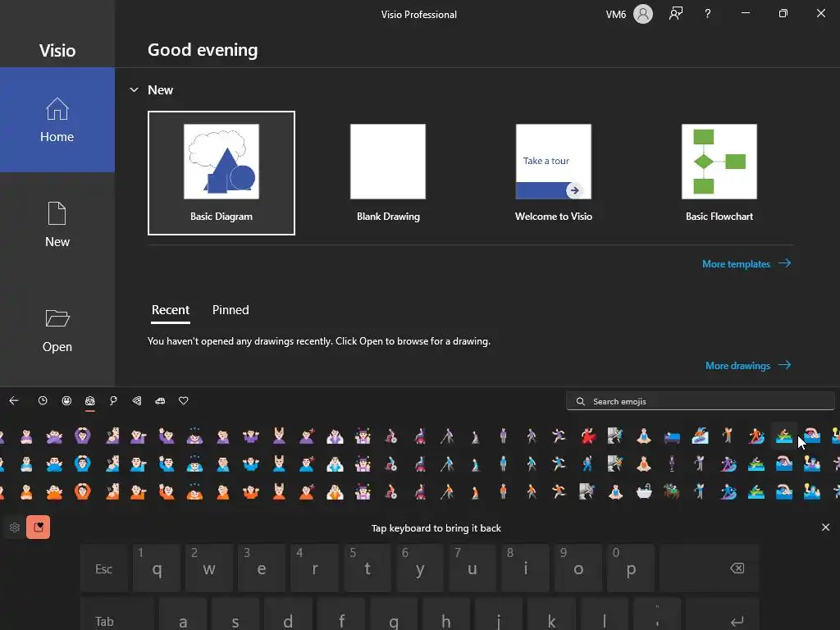
Task: Tap the p key on keyboard
Action: (631, 568)
